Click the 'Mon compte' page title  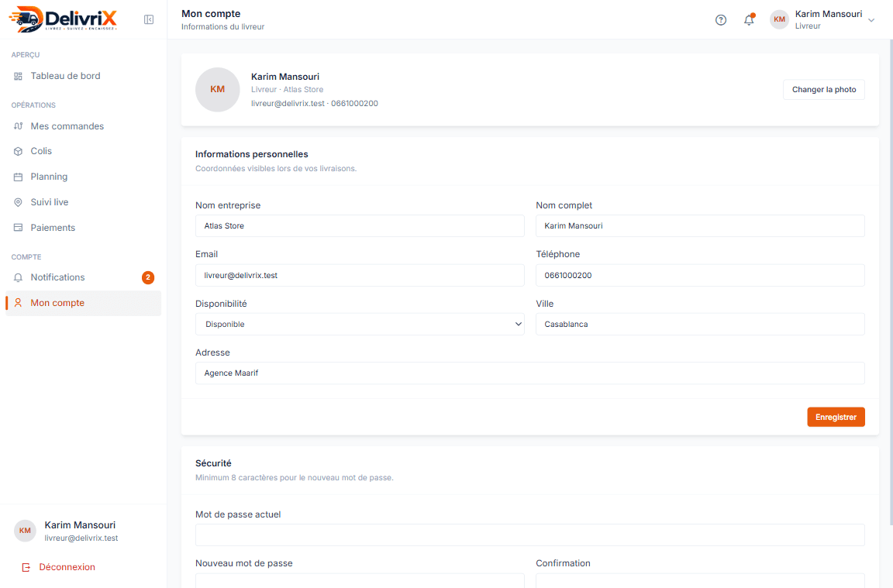[211, 14]
